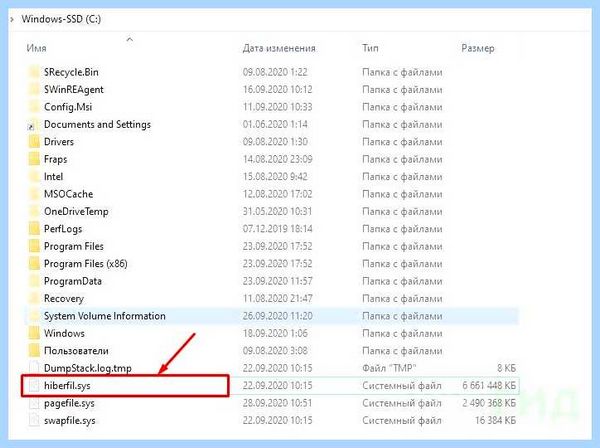Click the Documents and Settings shortcut icon
This screenshot has width=600, height=448.
coord(34,125)
